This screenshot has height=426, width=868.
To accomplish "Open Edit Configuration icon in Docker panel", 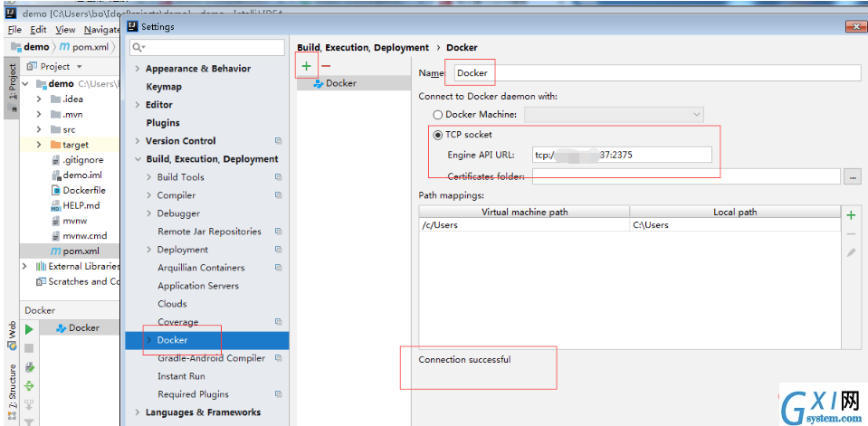I will click(x=29, y=367).
